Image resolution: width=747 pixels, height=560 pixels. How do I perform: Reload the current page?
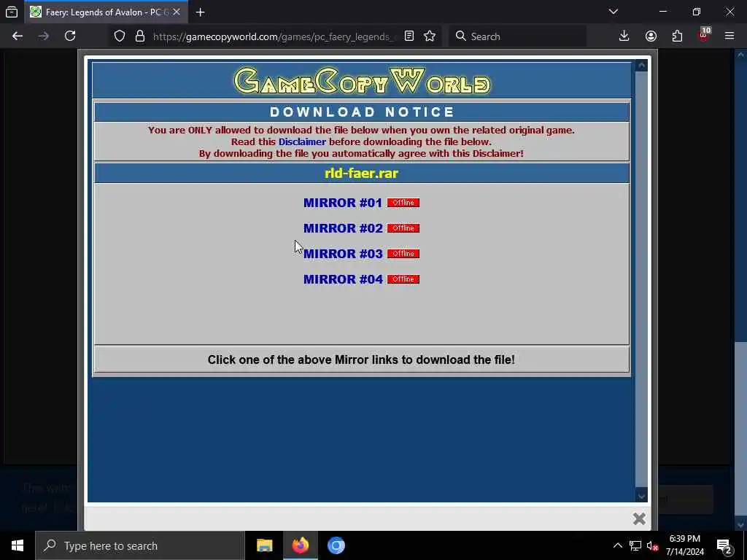click(x=70, y=36)
